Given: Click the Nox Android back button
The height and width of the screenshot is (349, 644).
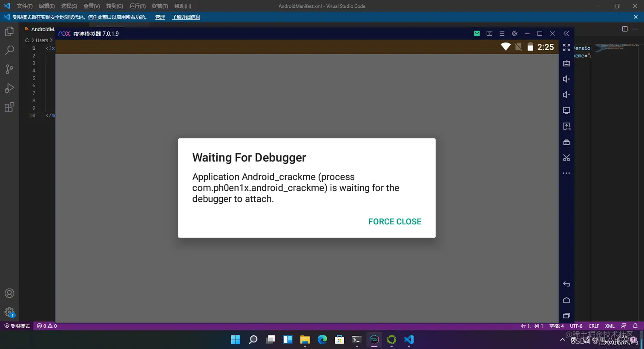Looking at the screenshot, I should tap(566, 284).
